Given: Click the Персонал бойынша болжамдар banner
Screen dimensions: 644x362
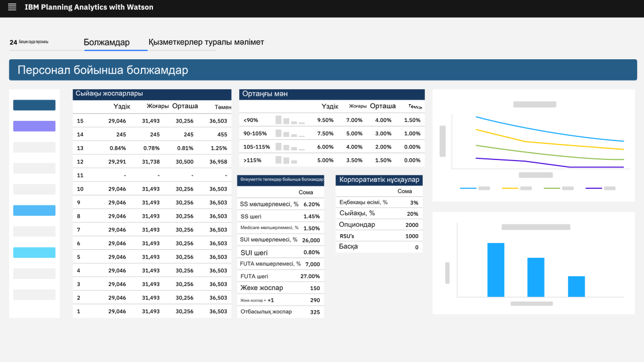Looking at the screenshot, I should pyautogui.click(x=323, y=70).
